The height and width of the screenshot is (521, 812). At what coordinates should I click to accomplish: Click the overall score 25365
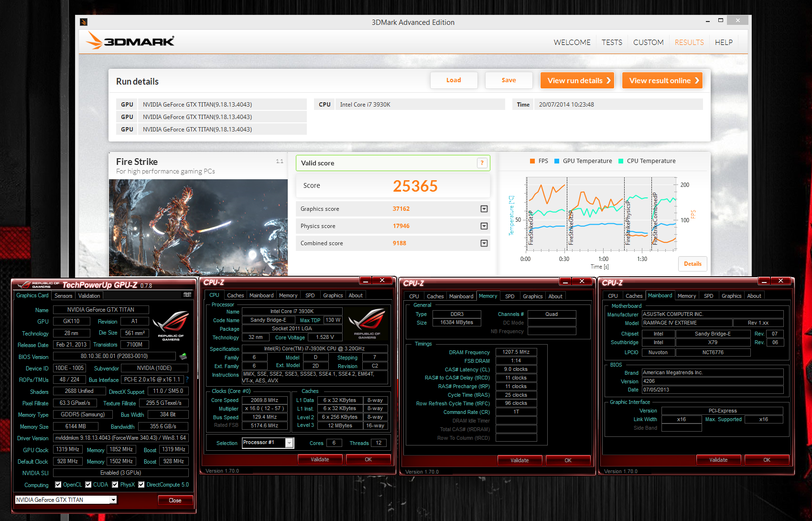pyautogui.click(x=415, y=186)
